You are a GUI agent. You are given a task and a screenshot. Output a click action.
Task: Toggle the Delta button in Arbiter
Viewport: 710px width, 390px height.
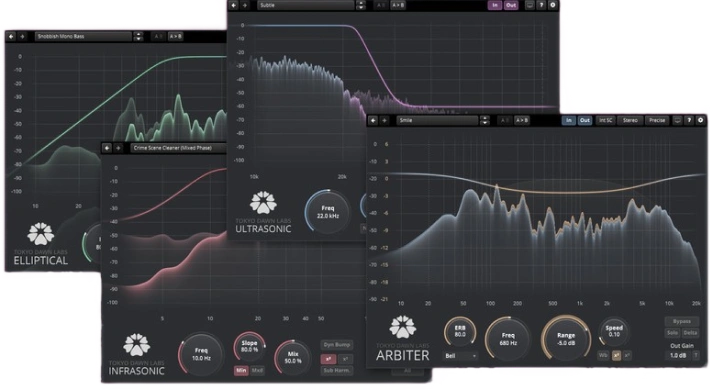690,333
